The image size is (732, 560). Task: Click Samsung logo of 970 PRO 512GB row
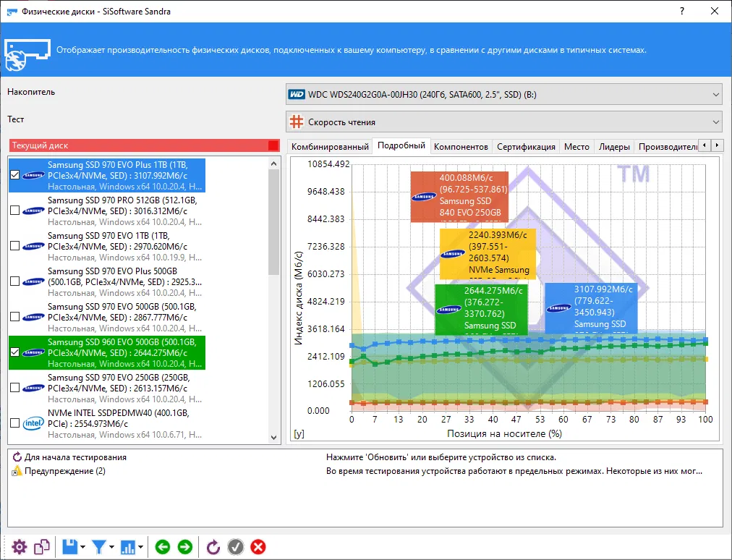(x=33, y=211)
